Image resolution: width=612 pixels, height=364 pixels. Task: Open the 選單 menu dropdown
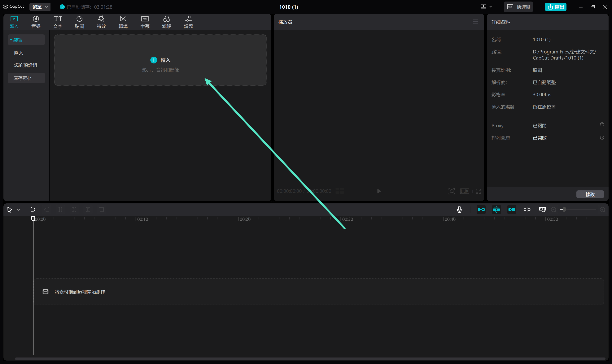(40, 7)
